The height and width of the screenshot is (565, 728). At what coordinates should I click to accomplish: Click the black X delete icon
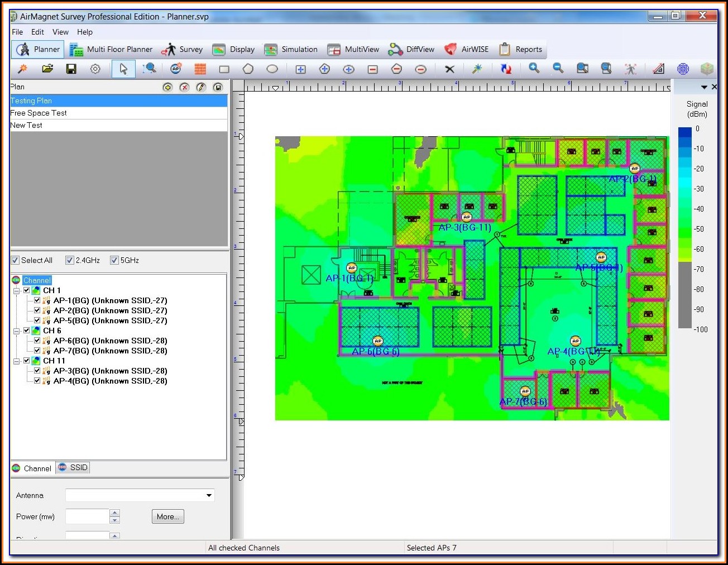click(449, 69)
